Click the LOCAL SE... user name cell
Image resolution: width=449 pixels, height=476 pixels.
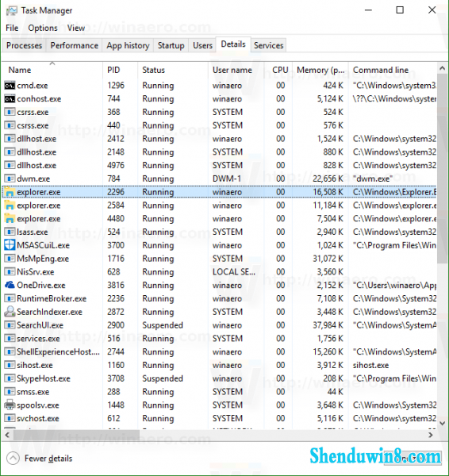point(234,272)
